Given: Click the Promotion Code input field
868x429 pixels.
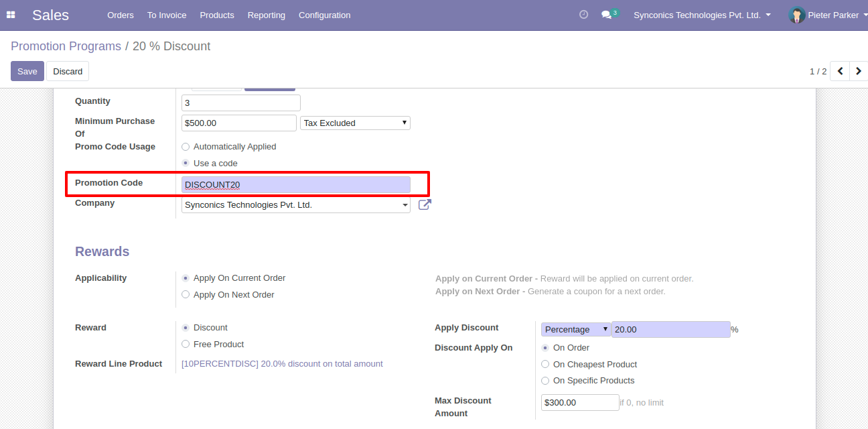Looking at the screenshot, I should coord(295,185).
